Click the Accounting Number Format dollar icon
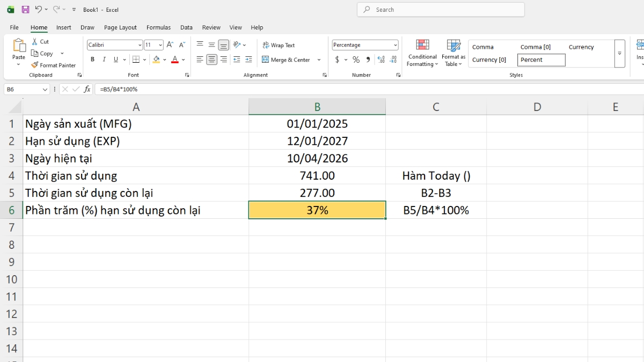The height and width of the screenshot is (362, 644). [x=338, y=60]
